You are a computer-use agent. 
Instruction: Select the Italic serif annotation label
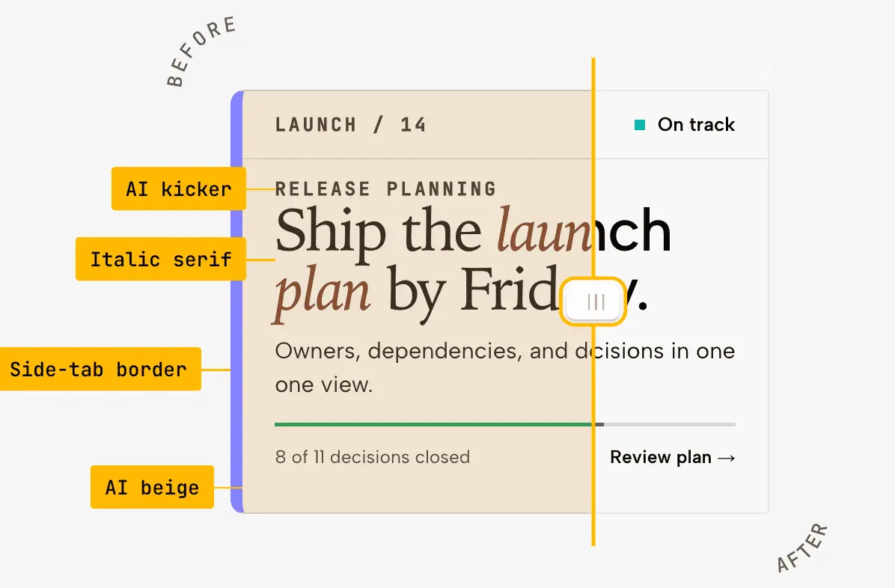click(x=161, y=259)
